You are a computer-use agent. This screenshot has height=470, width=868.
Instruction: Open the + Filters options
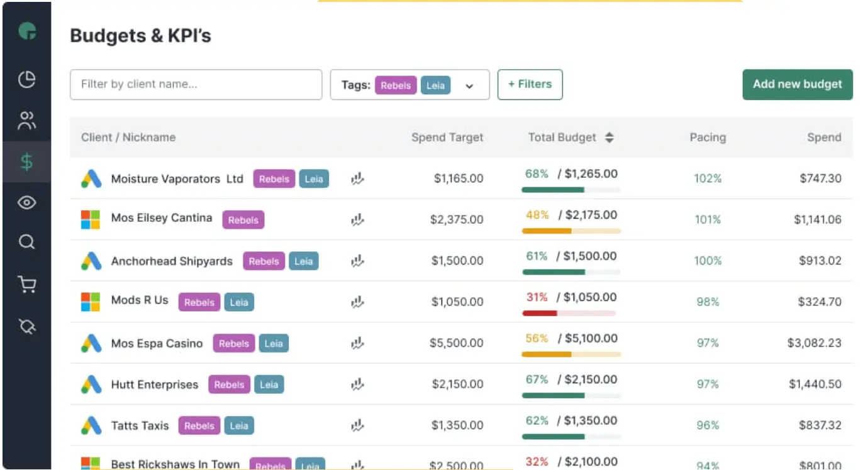click(x=530, y=85)
